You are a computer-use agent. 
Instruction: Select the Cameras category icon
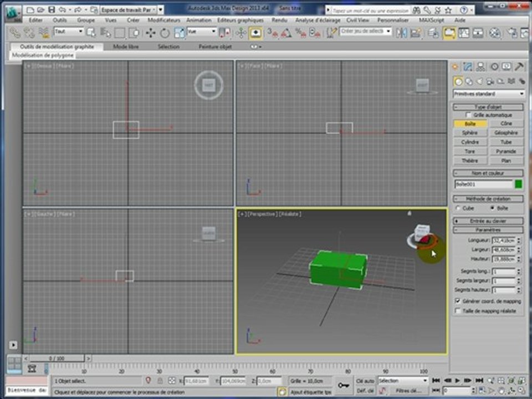tap(490, 81)
